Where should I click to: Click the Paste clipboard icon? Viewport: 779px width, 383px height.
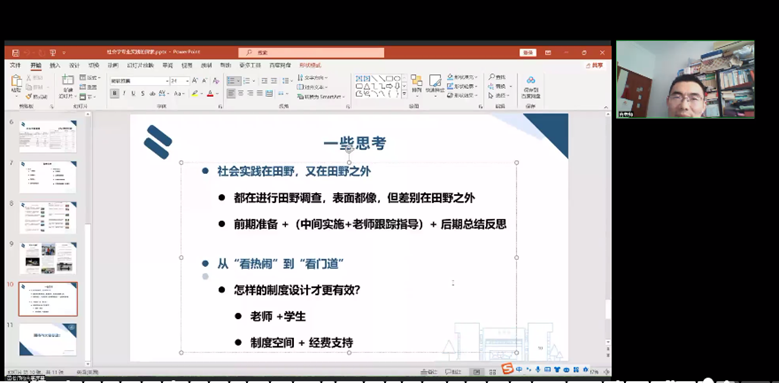[x=16, y=82]
